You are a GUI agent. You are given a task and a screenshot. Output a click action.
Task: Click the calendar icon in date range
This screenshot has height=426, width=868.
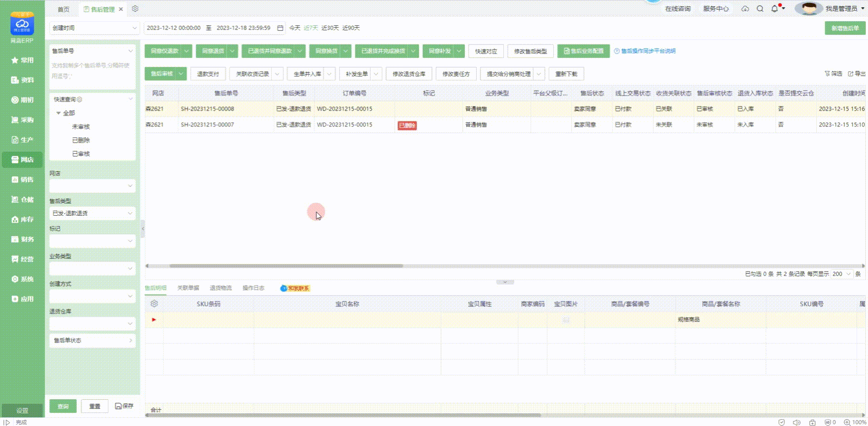click(280, 28)
